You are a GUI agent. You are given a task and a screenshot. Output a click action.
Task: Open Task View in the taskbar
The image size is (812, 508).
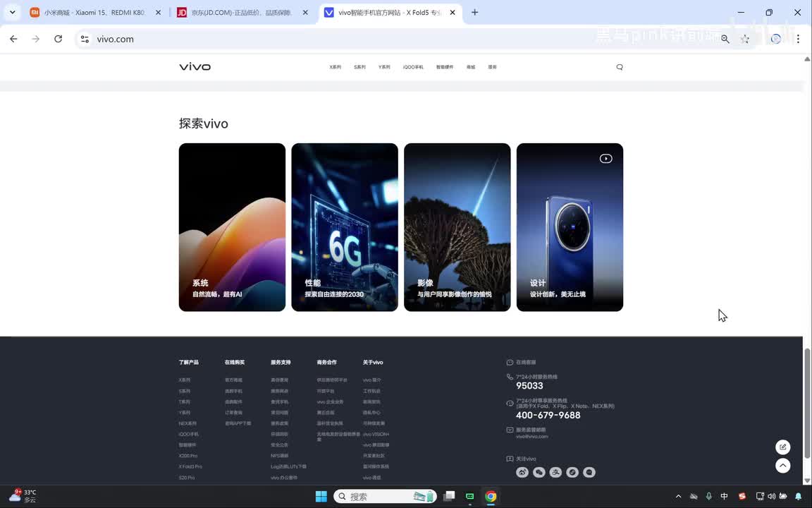pos(449,496)
